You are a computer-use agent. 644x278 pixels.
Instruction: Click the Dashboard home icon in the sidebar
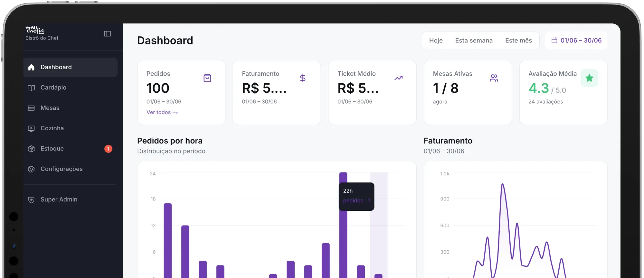pos(31,67)
